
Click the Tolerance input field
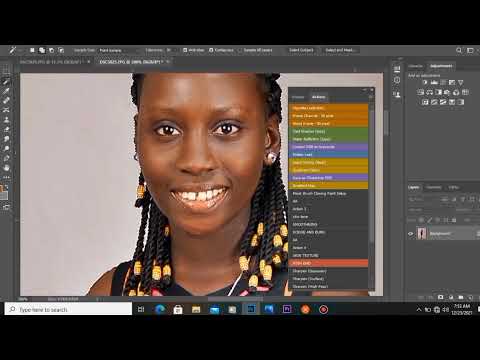point(168,50)
